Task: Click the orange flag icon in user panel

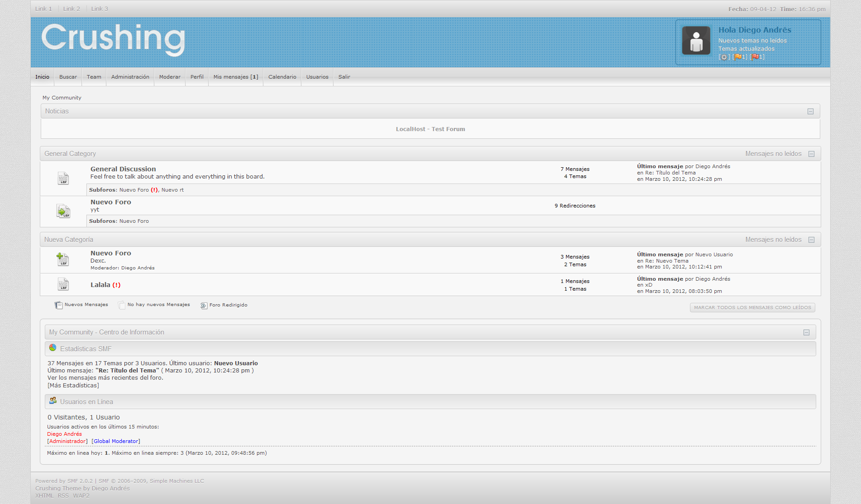Action: pos(738,57)
